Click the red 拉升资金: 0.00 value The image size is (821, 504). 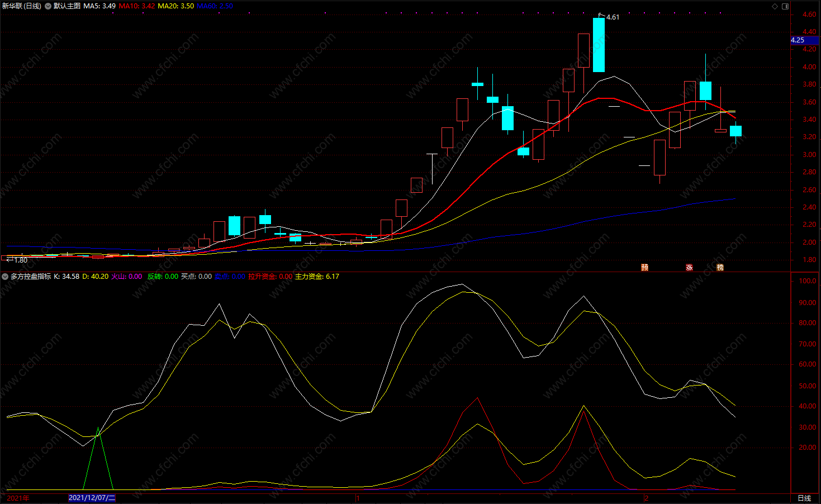[x=270, y=277]
